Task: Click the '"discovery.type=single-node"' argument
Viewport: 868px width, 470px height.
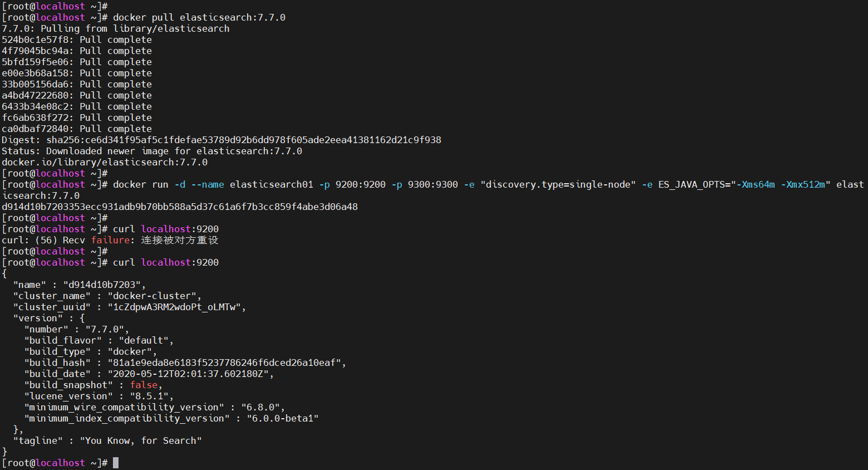Action: pyautogui.click(x=558, y=184)
